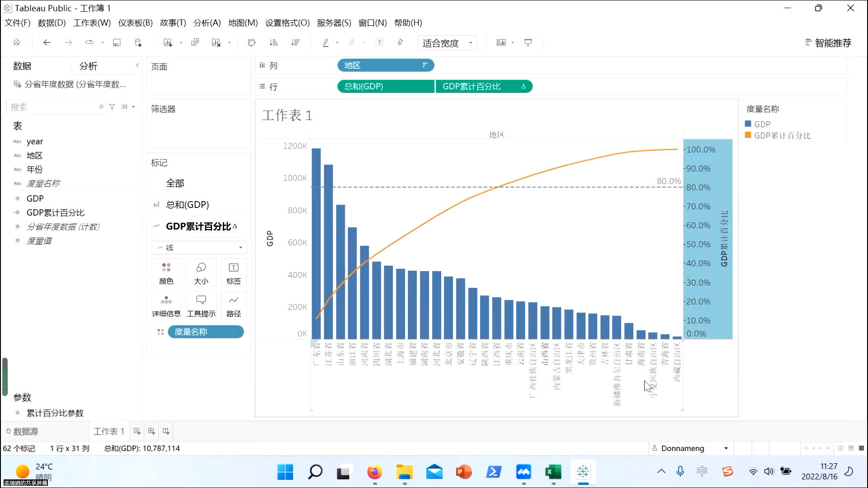868x488 pixels.
Task: Expand the line mark type dropdown
Action: (x=199, y=248)
